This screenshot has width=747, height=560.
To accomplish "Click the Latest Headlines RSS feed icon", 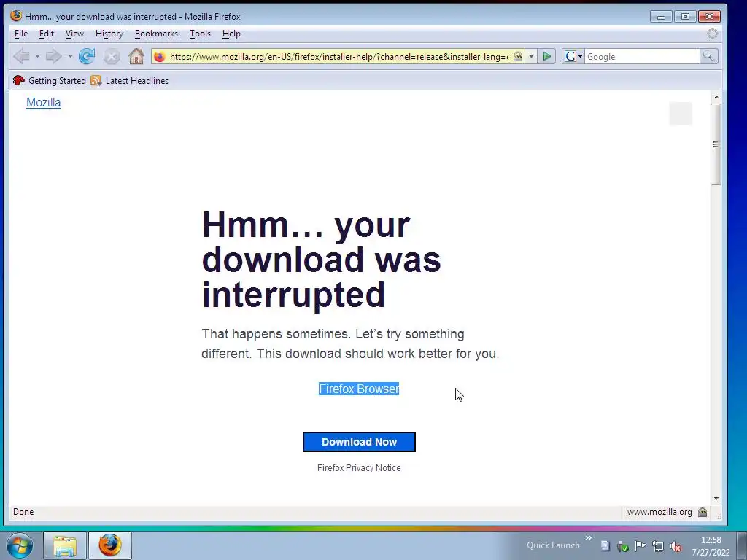I will tap(96, 80).
